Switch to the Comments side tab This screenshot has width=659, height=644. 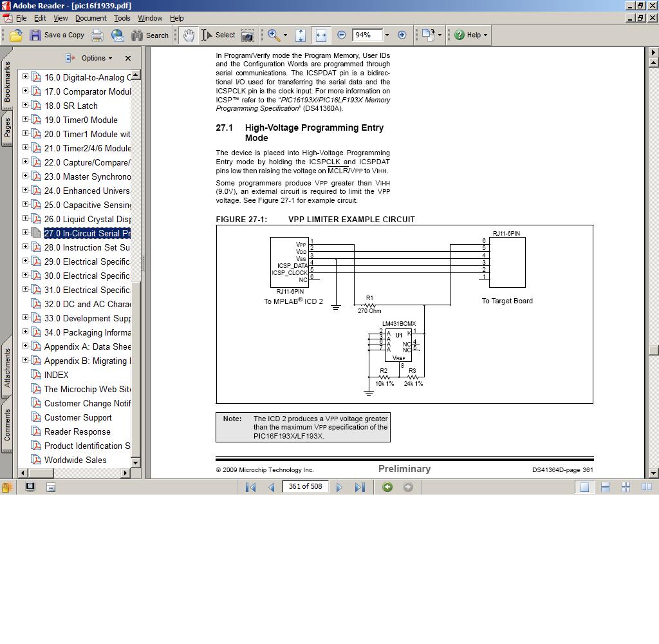[x=6, y=425]
